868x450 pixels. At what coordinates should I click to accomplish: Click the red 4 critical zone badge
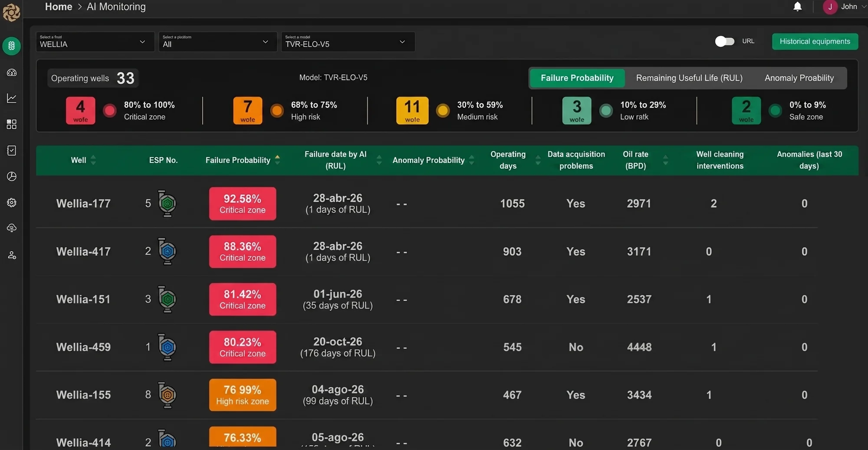(x=80, y=111)
